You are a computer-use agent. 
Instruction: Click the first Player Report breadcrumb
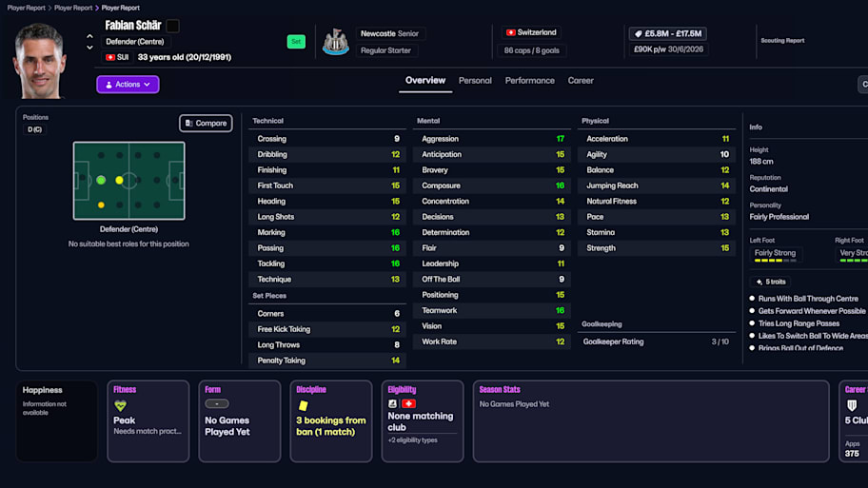26,8
